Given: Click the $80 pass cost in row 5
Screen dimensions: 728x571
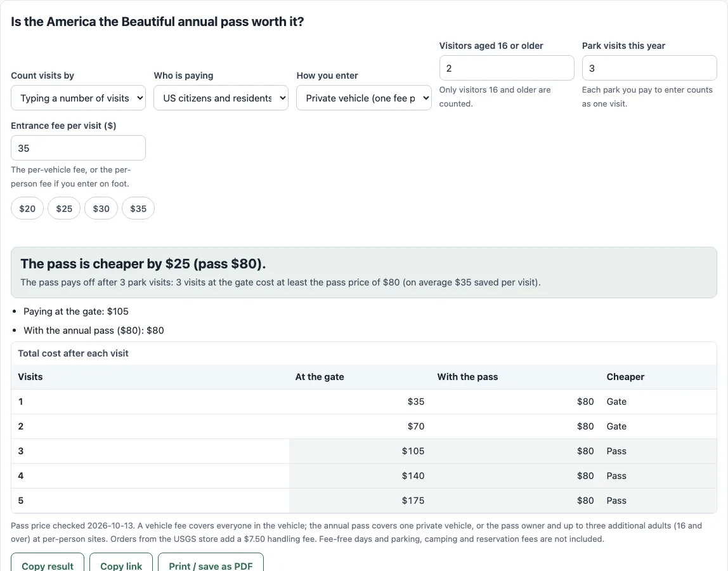Looking at the screenshot, I should pyautogui.click(x=585, y=501).
